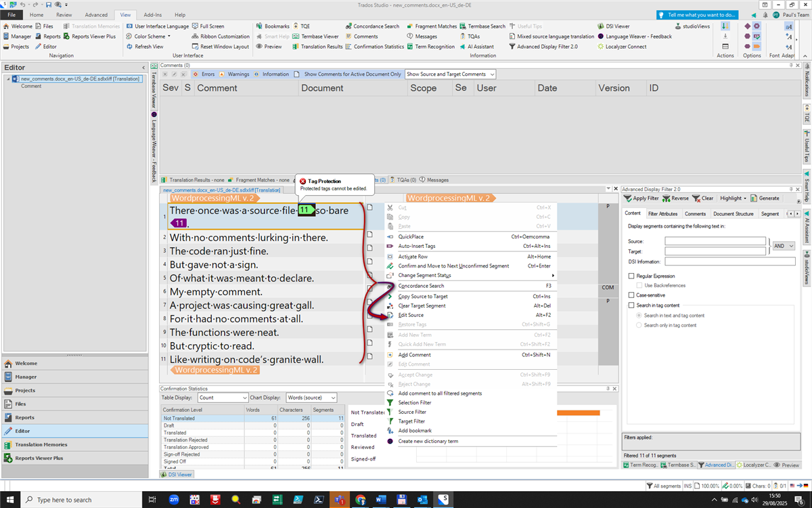
Task: Open the Chart Display dropdown
Action: [x=311, y=397]
